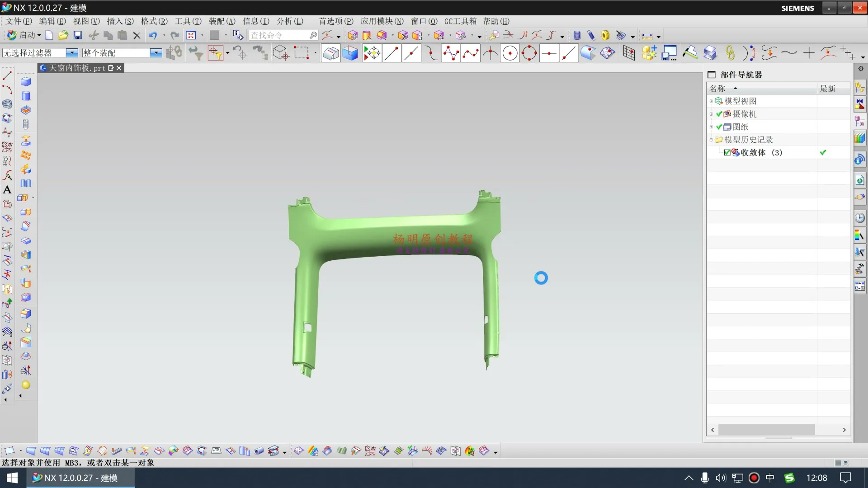
Task: Toggle the 摄像机 green checkmark
Action: coord(719,114)
